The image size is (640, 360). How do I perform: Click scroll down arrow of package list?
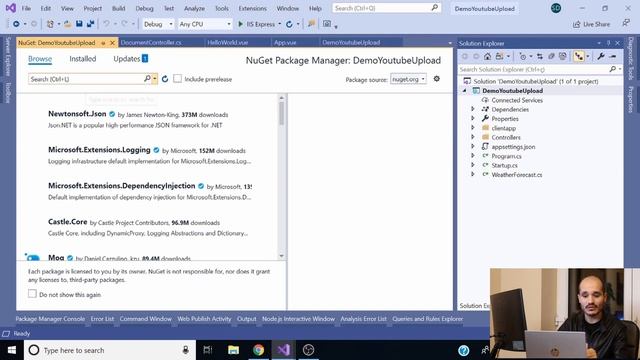pos(281,256)
